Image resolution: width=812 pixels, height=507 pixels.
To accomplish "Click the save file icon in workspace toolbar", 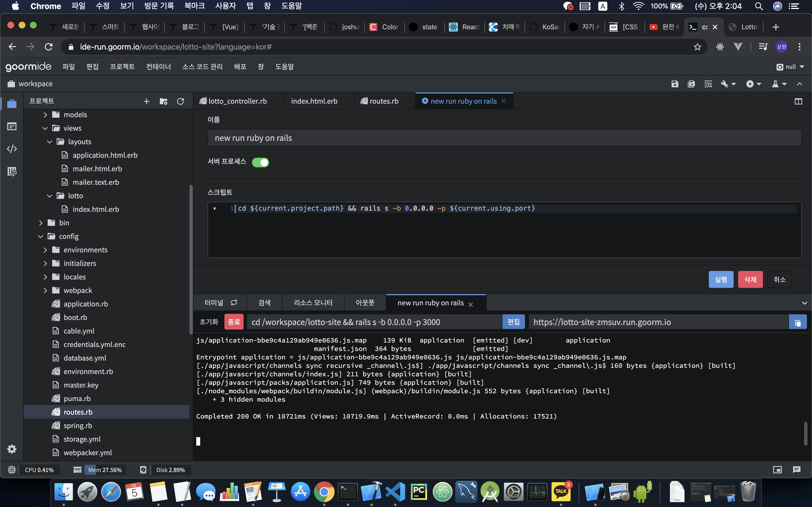I will (x=674, y=84).
